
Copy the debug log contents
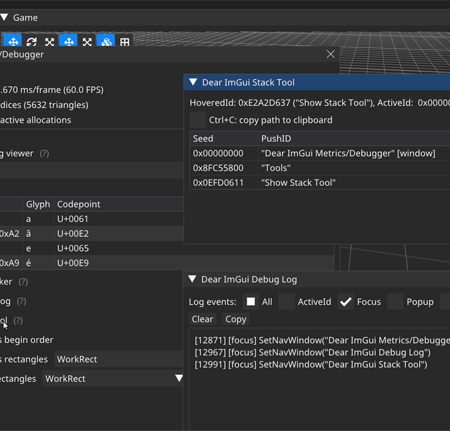(236, 319)
